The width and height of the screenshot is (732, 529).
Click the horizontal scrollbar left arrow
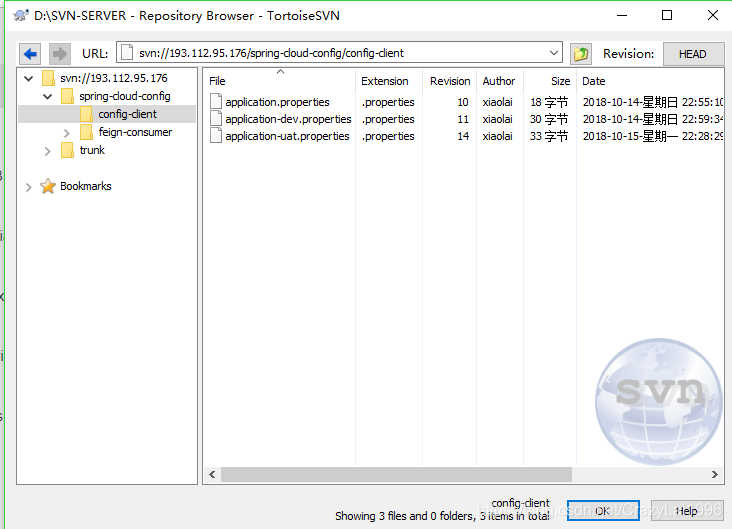[212, 474]
